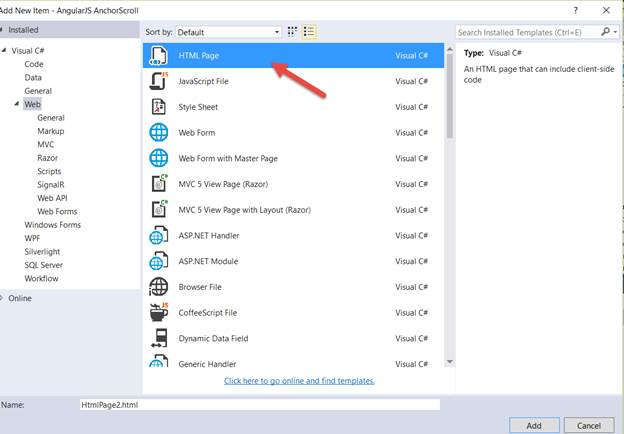This screenshot has width=624, height=434.
Task: Select the Razor category
Action: (48, 158)
